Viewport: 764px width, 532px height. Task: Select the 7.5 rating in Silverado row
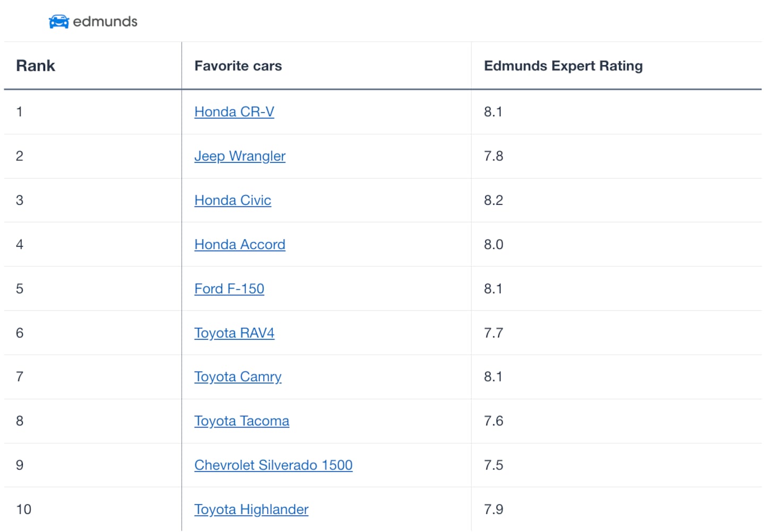tap(493, 465)
